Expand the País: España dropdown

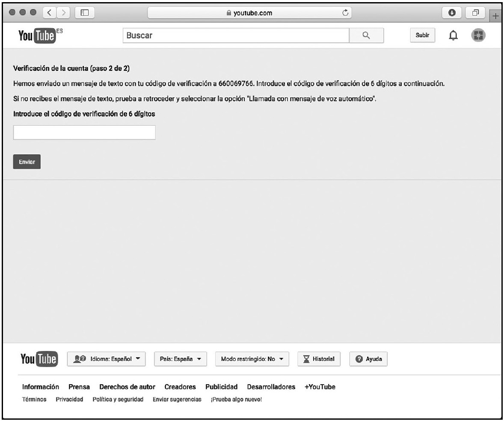(180, 359)
